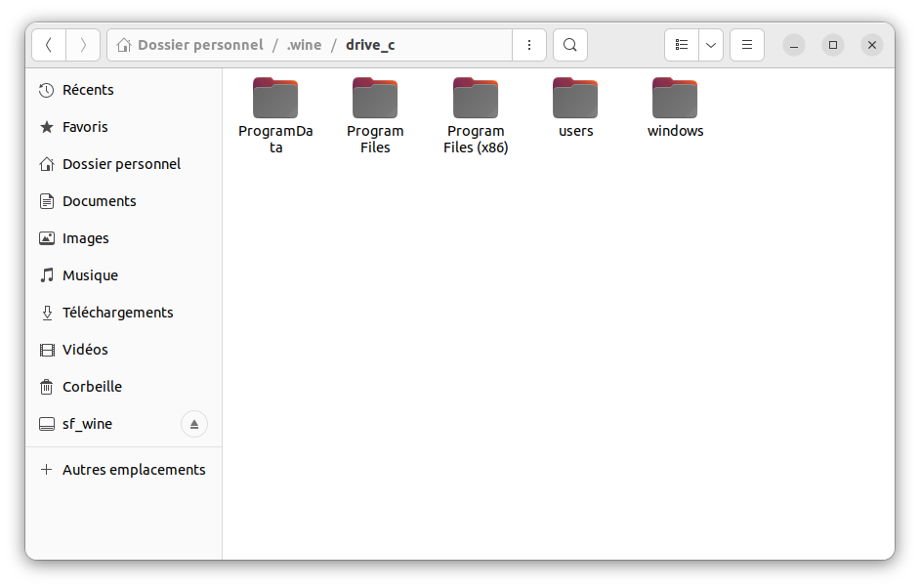Eject the sf_wine drive
The height and width of the screenshot is (588, 920).
click(194, 424)
